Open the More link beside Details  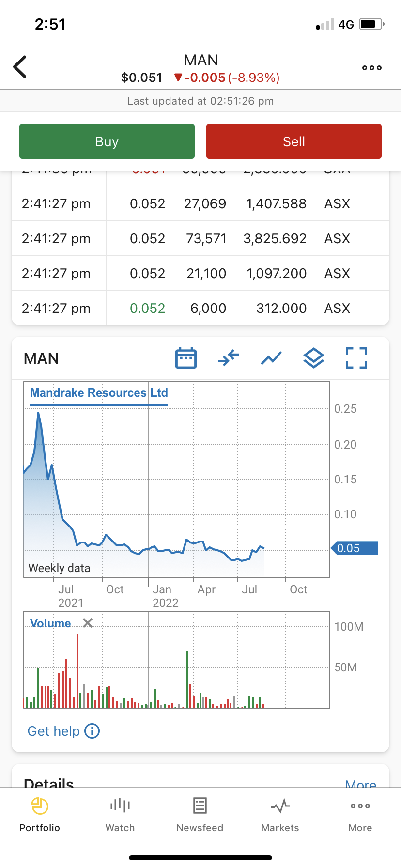point(361,783)
